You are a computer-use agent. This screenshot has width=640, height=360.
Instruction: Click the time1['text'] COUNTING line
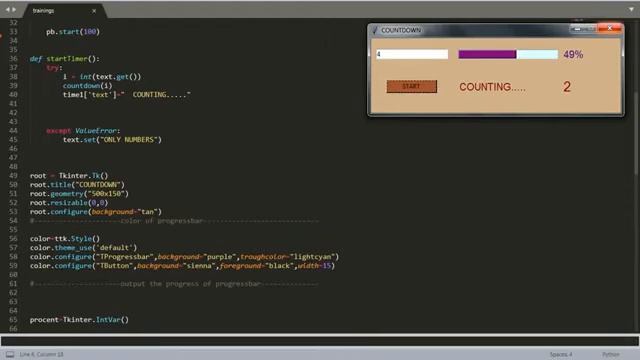pos(127,95)
